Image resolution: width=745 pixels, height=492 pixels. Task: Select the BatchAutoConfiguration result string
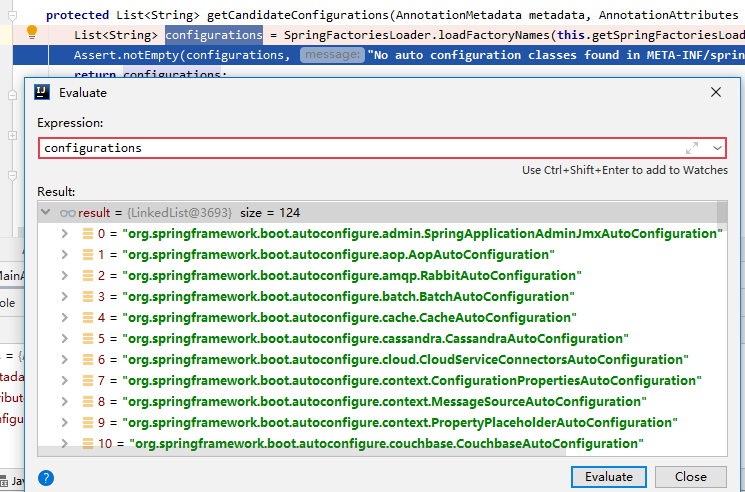pyautogui.click(x=348, y=296)
